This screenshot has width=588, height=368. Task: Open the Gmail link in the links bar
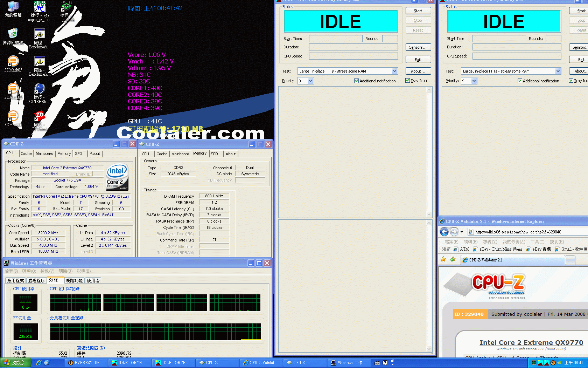click(571, 249)
